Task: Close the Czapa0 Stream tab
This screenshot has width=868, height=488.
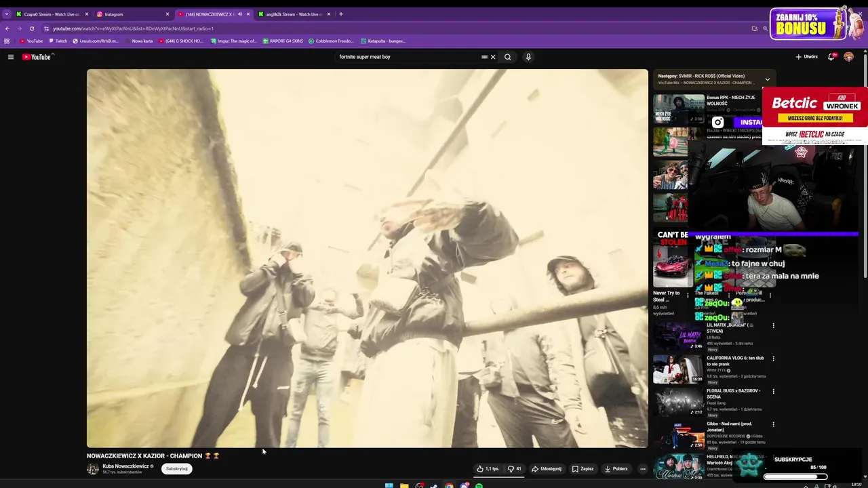Action: (87, 14)
